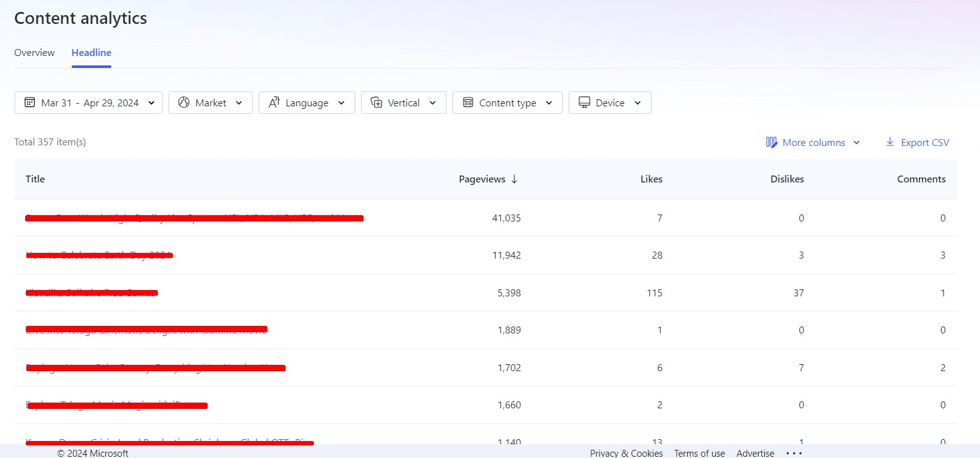980x458 pixels.
Task: Open the Device dropdown chevron
Action: coord(638,103)
